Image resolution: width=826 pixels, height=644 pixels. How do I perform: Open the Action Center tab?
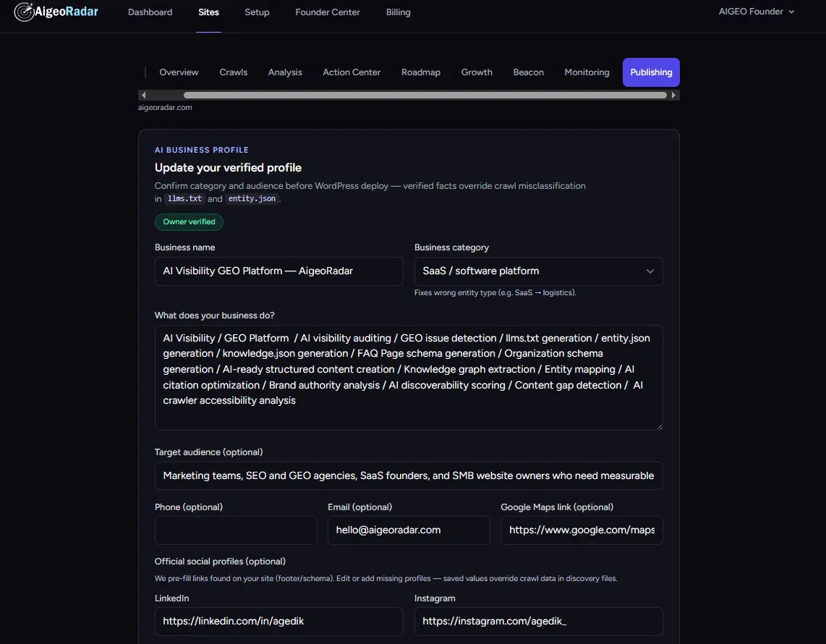[x=352, y=72]
